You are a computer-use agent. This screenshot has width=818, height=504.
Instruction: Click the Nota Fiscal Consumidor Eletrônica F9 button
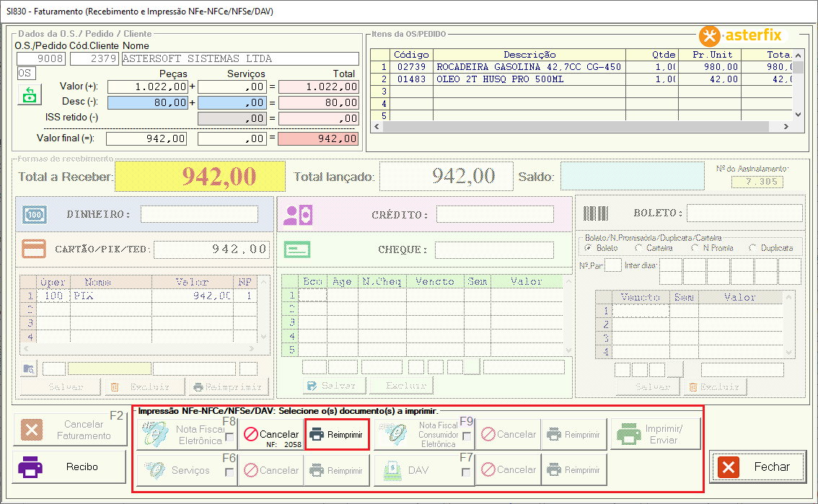pyautogui.click(x=423, y=434)
